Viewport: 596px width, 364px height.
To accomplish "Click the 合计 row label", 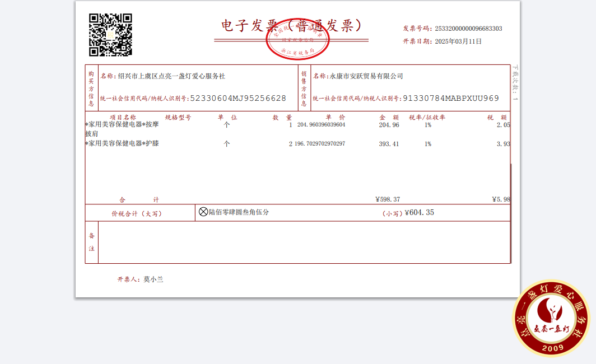I will [139, 199].
